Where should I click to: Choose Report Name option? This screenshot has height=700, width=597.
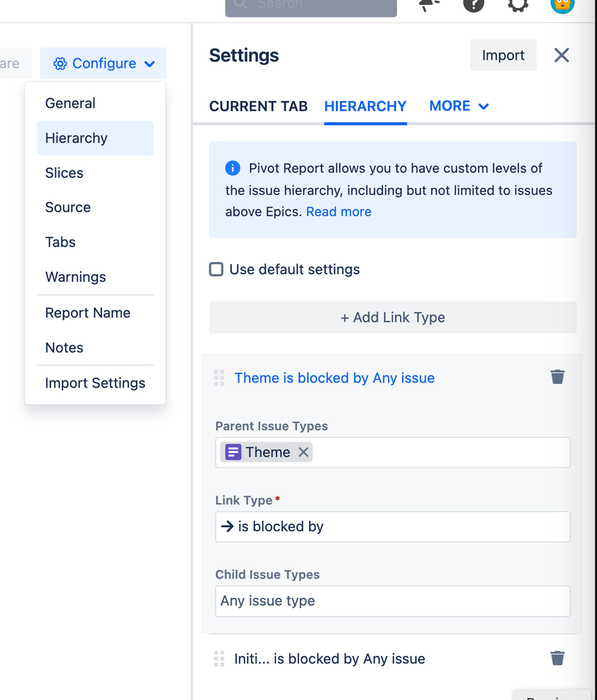[x=95, y=313]
